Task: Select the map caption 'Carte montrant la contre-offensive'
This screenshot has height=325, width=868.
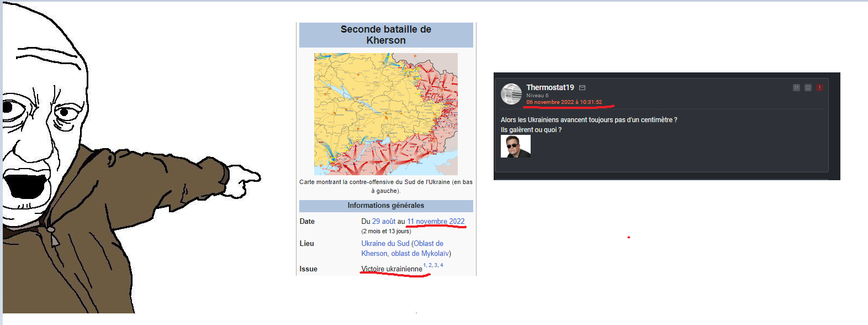Action: [386, 186]
